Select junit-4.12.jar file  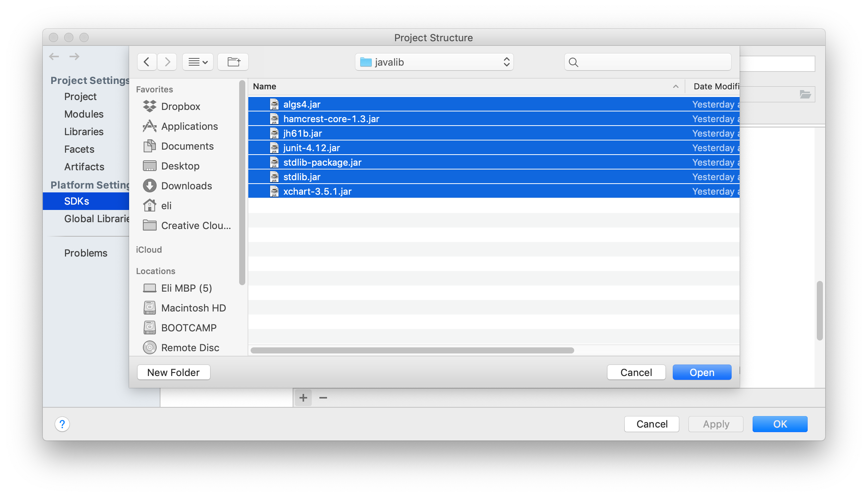coord(494,148)
